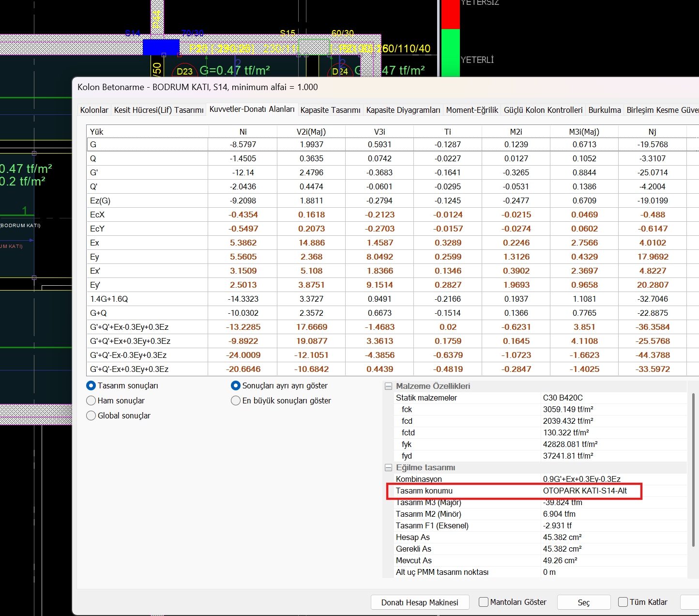Click the Gerekli As property row
699x616 pixels.
pos(541,549)
